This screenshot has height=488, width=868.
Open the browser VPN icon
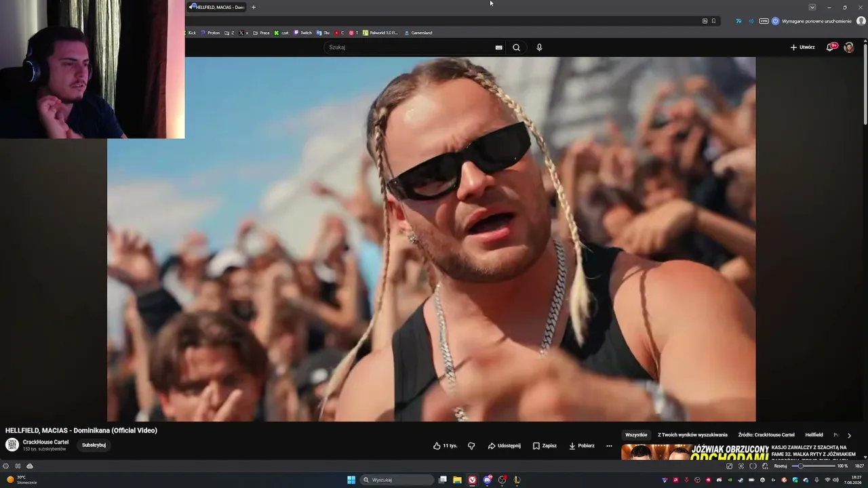[764, 21]
